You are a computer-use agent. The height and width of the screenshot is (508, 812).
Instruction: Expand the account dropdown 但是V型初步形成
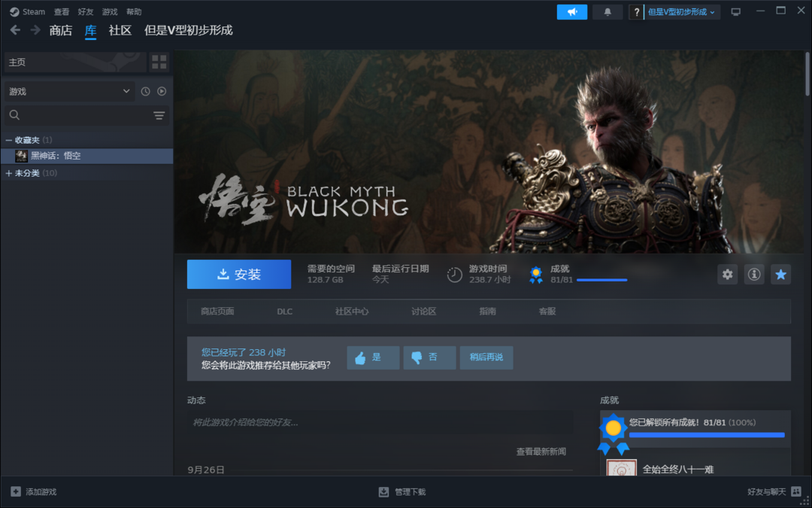681,12
